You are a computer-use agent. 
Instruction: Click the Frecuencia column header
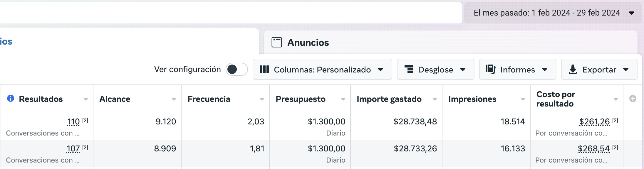(209, 99)
